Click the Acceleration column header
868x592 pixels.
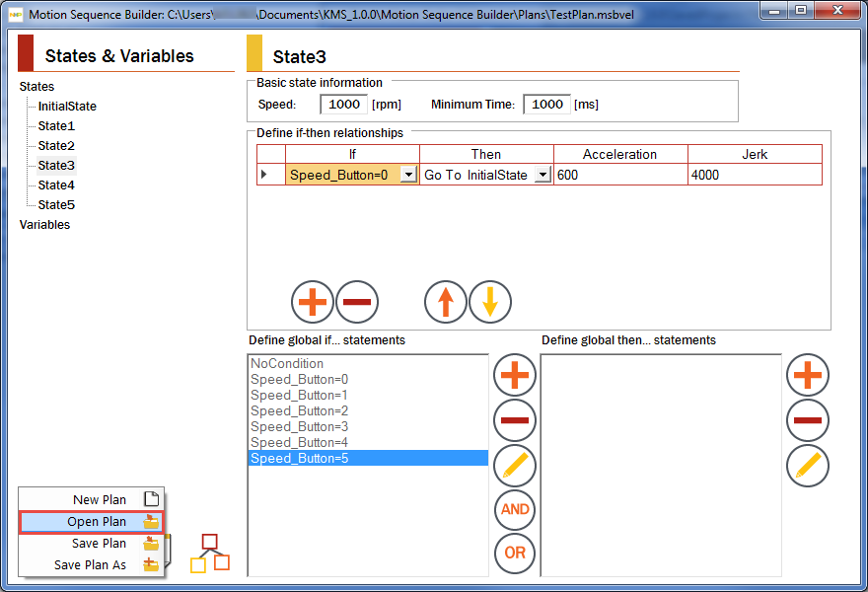620,154
